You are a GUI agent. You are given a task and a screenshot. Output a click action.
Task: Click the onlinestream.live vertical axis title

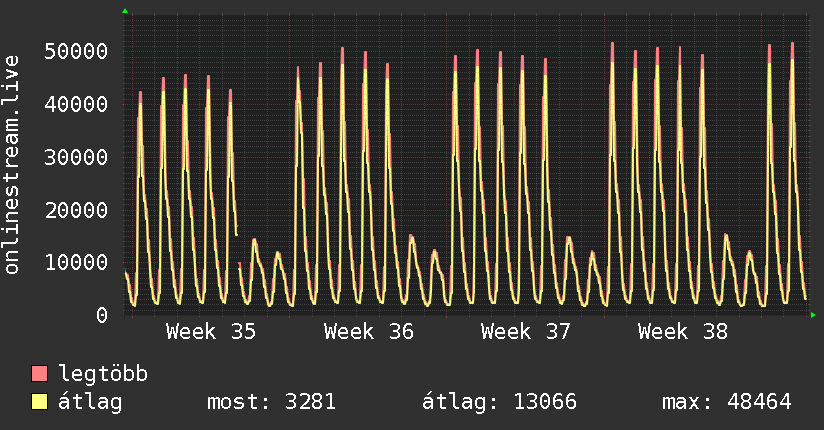click(x=11, y=165)
